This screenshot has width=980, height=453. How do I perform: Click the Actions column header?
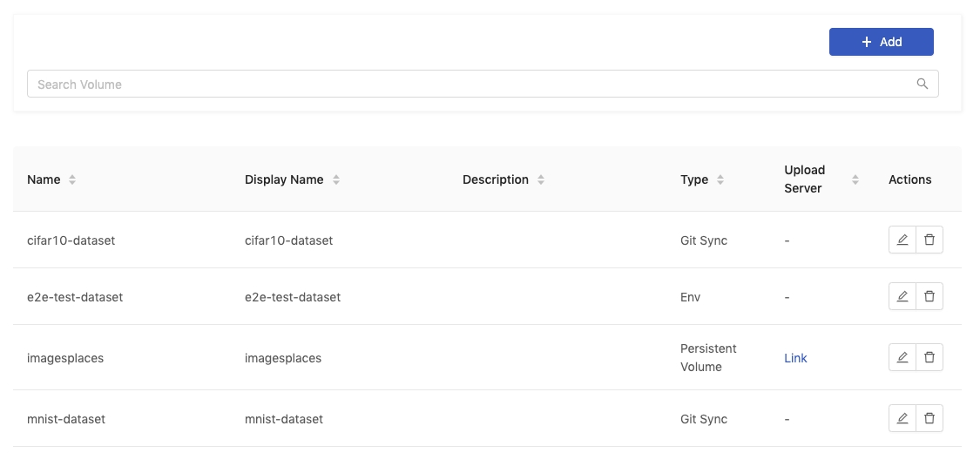[x=910, y=180]
